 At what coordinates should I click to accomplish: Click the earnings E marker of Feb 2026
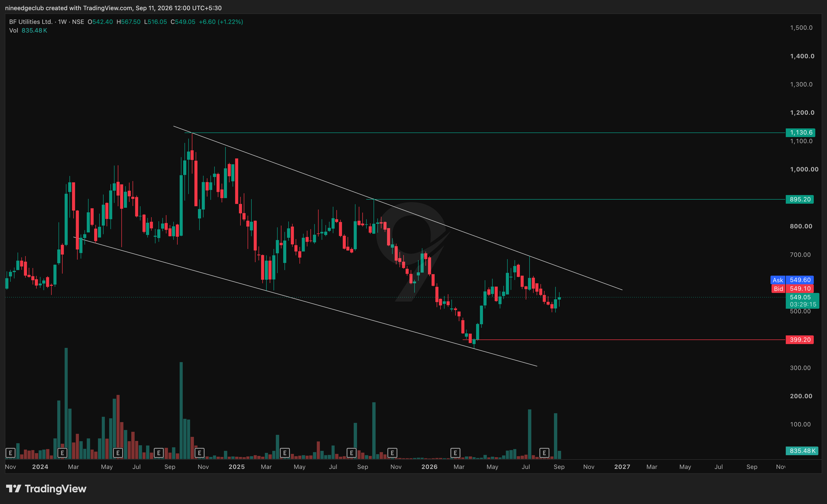pos(455,453)
